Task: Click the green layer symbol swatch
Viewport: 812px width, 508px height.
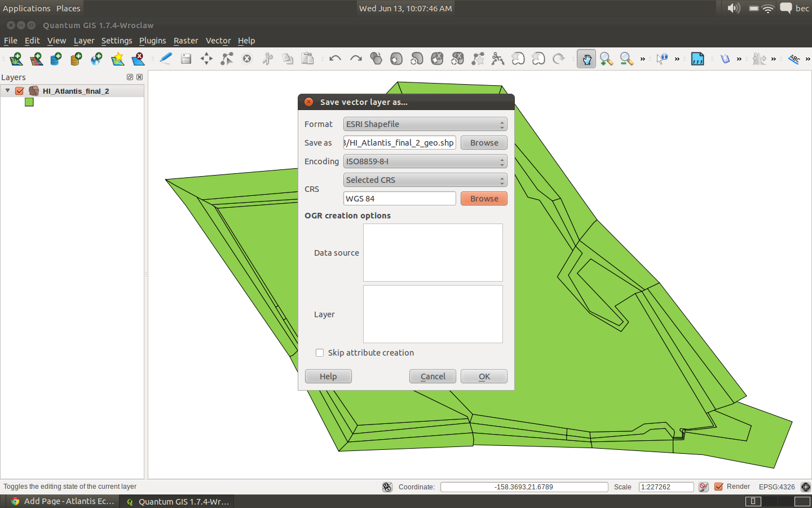Action: tap(29, 102)
